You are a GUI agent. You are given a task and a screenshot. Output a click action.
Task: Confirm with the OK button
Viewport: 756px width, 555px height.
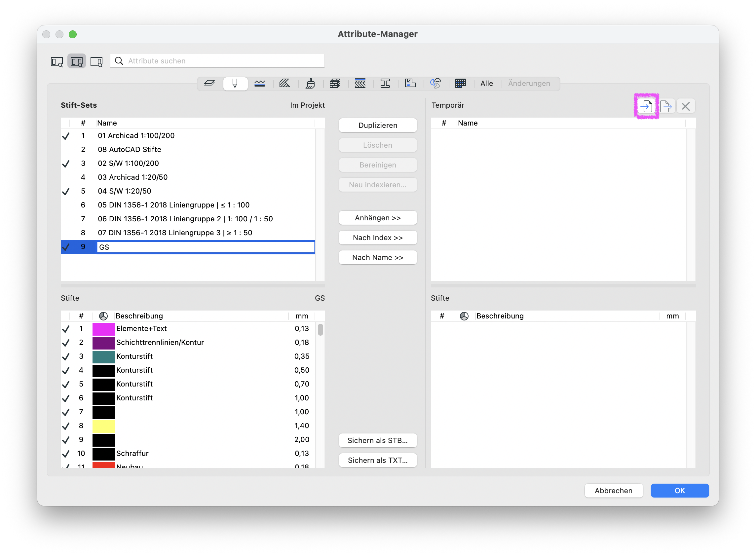[x=680, y=491]
